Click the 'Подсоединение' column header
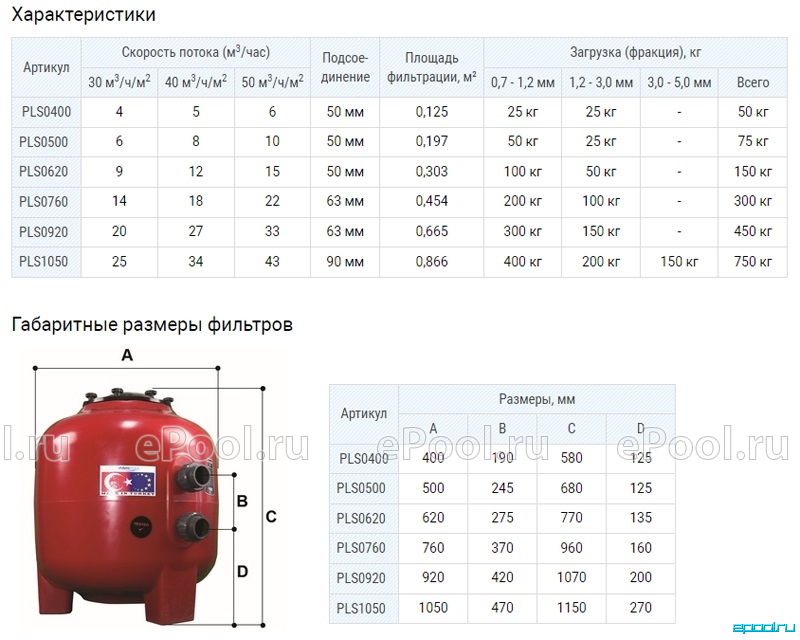Viewport: 800px width, 640px height. [x=345, y=67]
